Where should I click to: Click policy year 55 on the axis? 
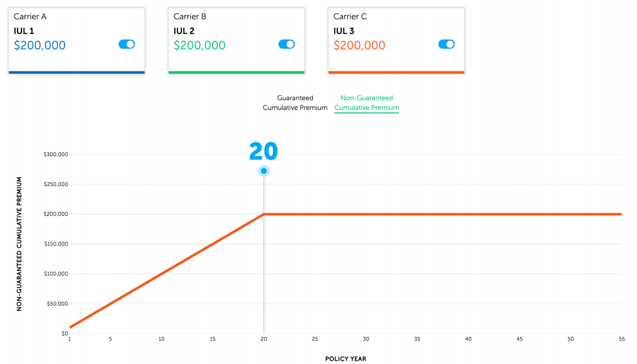pos(621,339)
